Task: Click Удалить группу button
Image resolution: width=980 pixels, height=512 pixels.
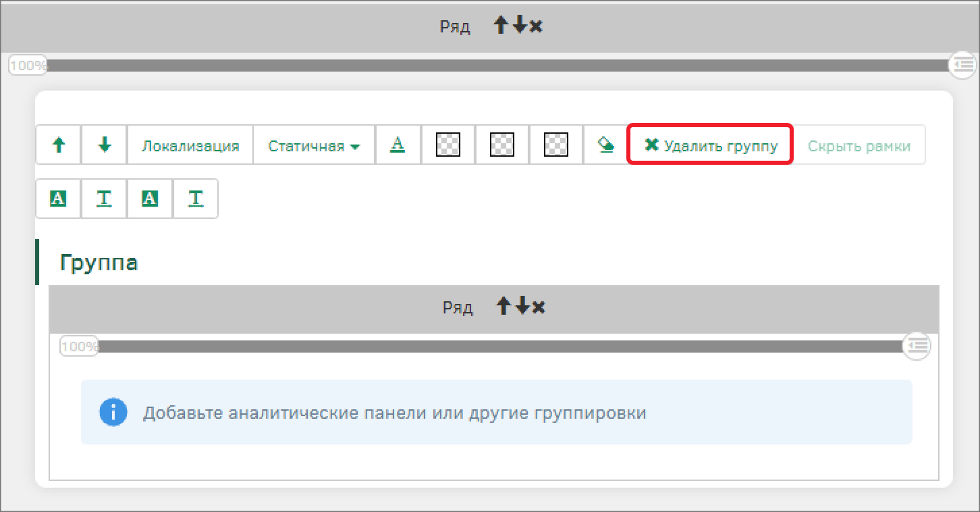Action: (710, 145)
